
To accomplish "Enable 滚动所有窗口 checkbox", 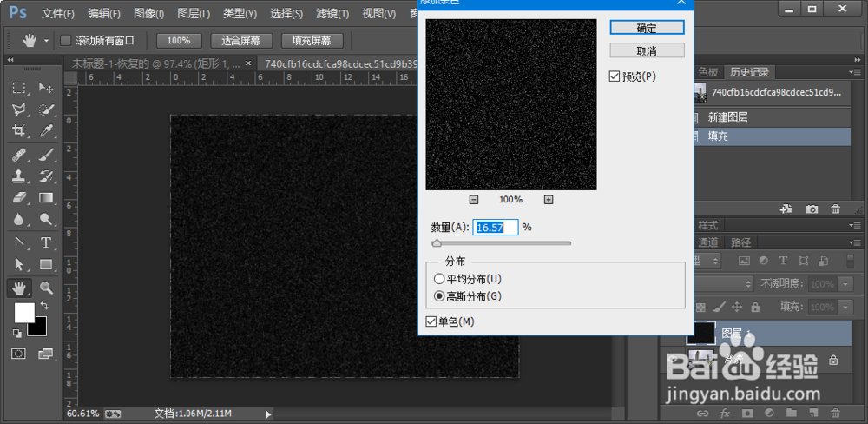I will [65, 41].
